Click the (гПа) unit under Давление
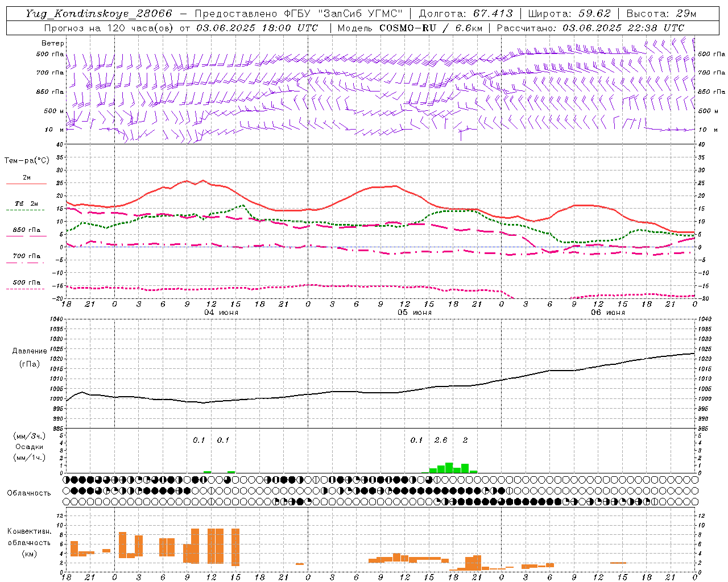Viewport: 728px width, 582px height. tap(30, 364)
